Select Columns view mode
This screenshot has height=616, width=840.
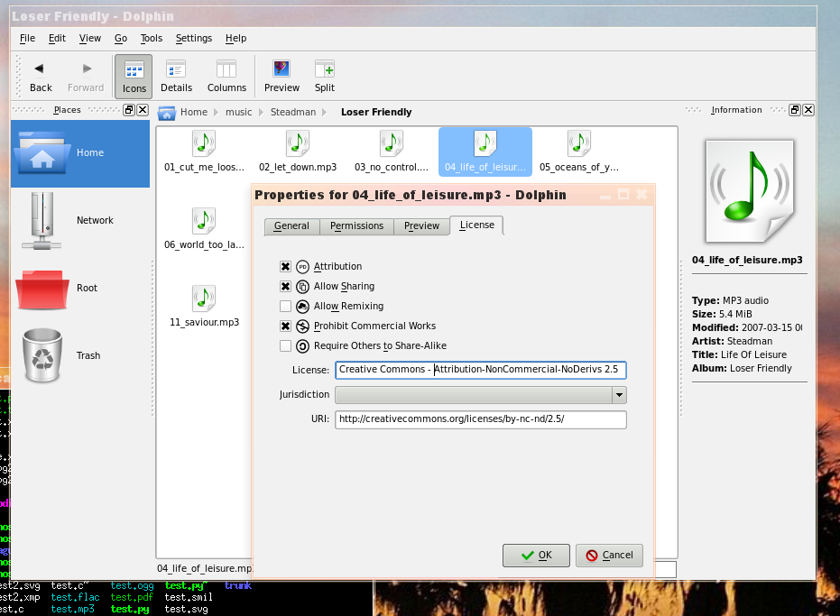[x=226, y=77]
